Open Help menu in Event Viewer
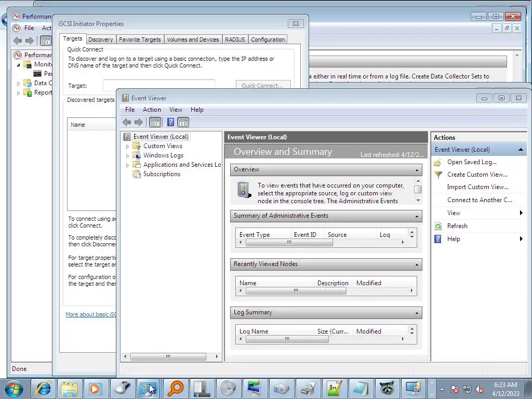532x399 pixels. point(197,110)
